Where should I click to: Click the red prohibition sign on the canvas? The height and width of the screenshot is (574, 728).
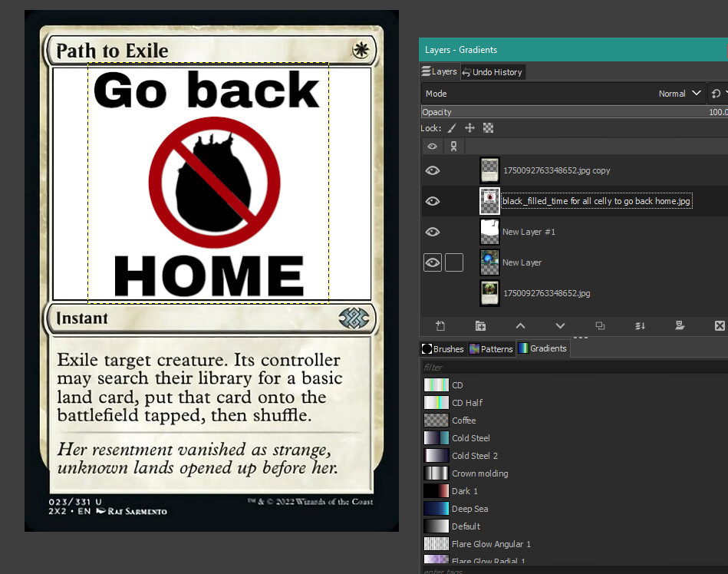pos(215,183)
